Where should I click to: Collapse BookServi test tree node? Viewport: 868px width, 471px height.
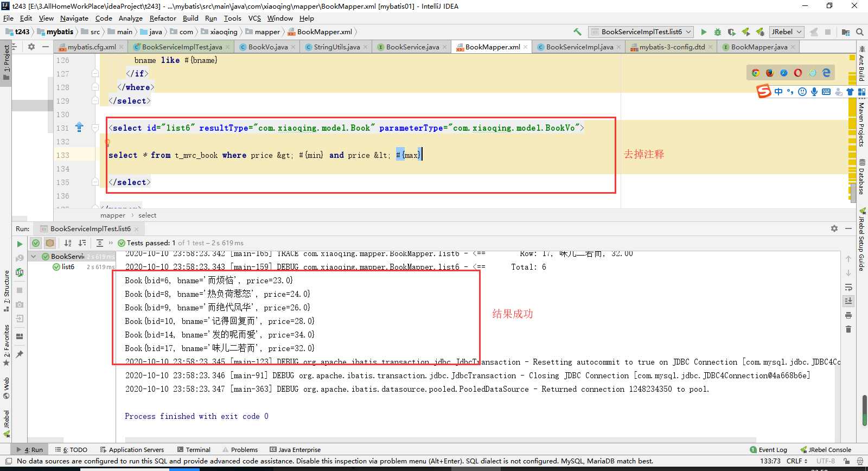click(x=34, y=257)
